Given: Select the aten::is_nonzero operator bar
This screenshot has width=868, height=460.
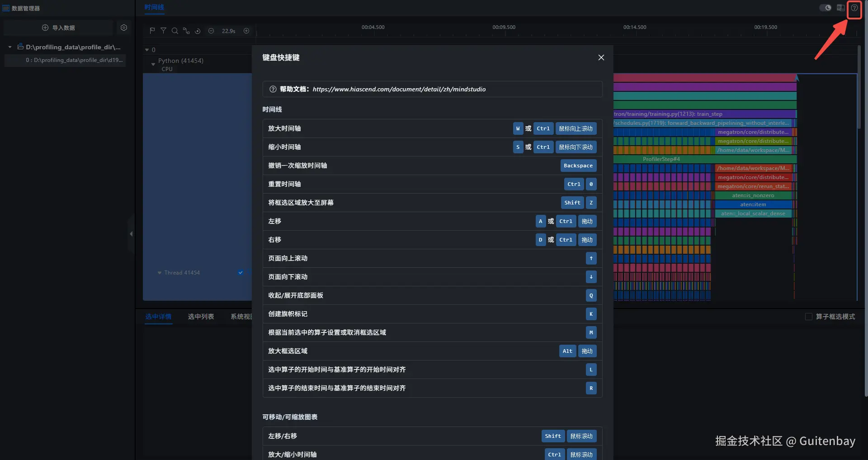Looking at the screenshot, I should [753, 195].
